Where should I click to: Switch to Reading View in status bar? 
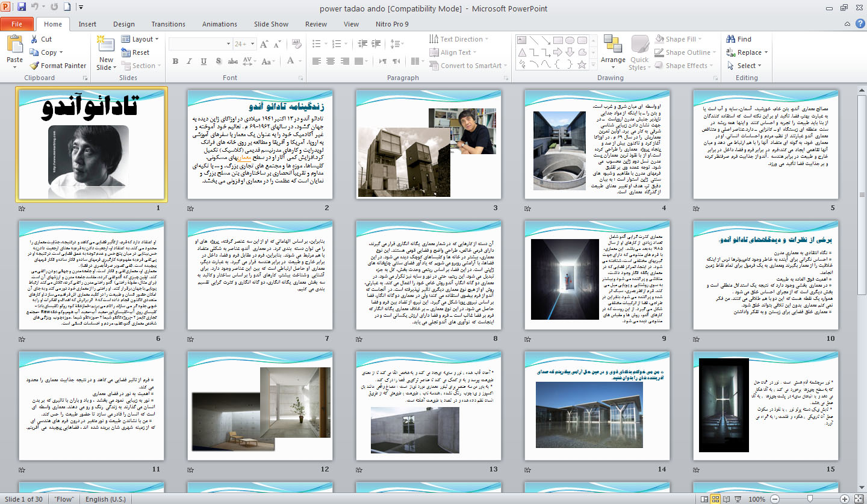coord(727,499)
